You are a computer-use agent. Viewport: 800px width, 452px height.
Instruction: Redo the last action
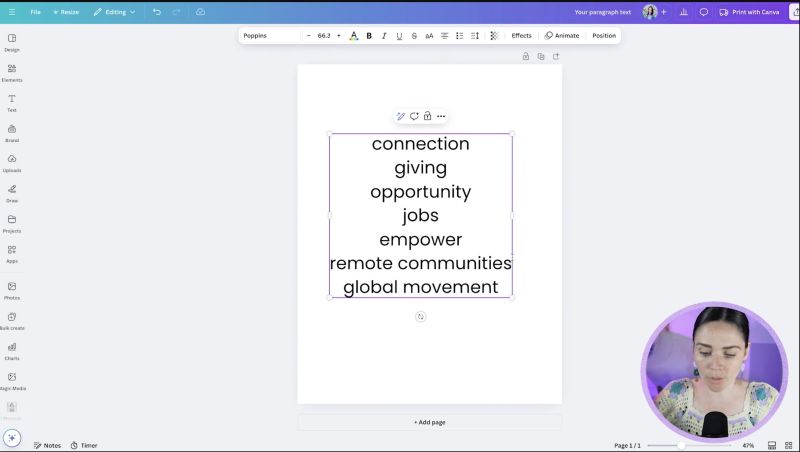pos(176,12)
